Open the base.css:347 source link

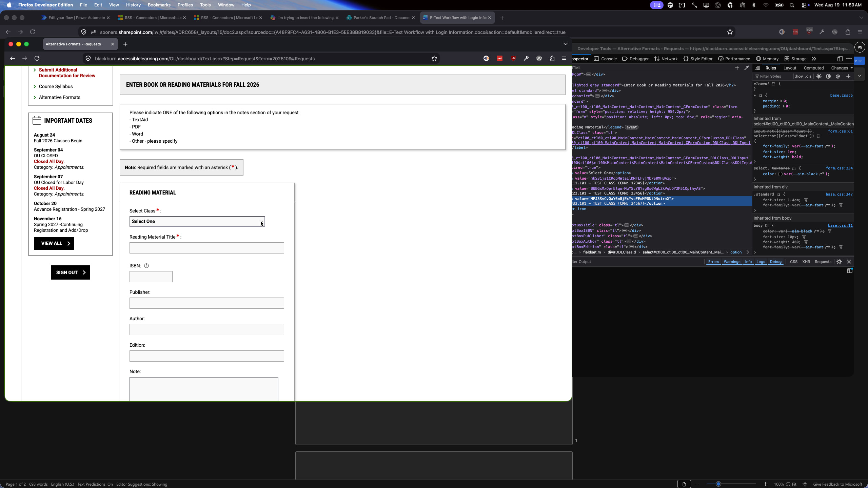point(839,194)
